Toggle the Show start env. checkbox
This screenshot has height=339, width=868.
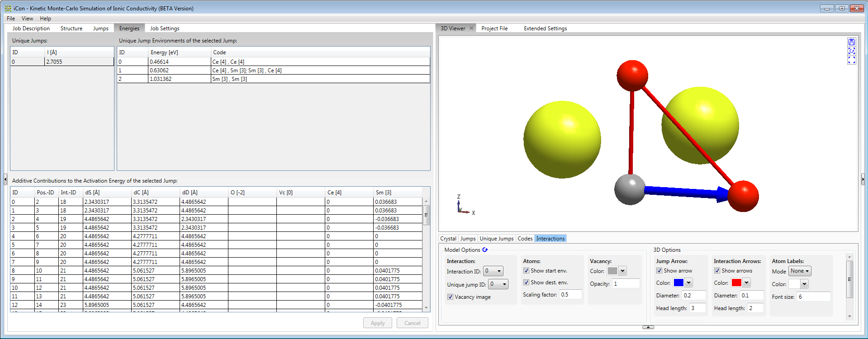[526, 271]
